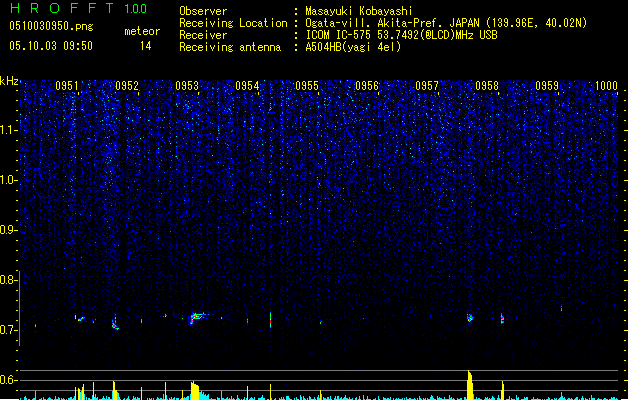Viewport: 629px width, 400px height.
Task: Click the 0.7 kHz axis label
Action: [x=8, y=330]
